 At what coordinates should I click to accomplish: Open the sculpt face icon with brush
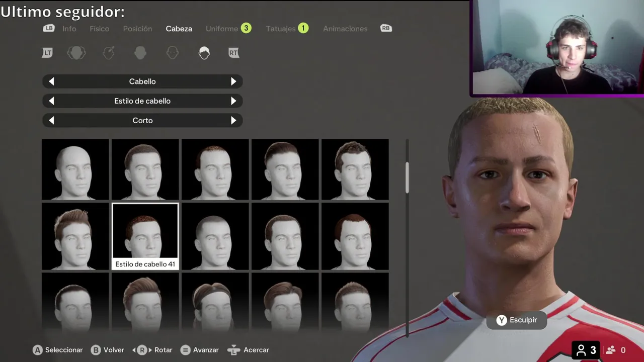click(109, 53)
